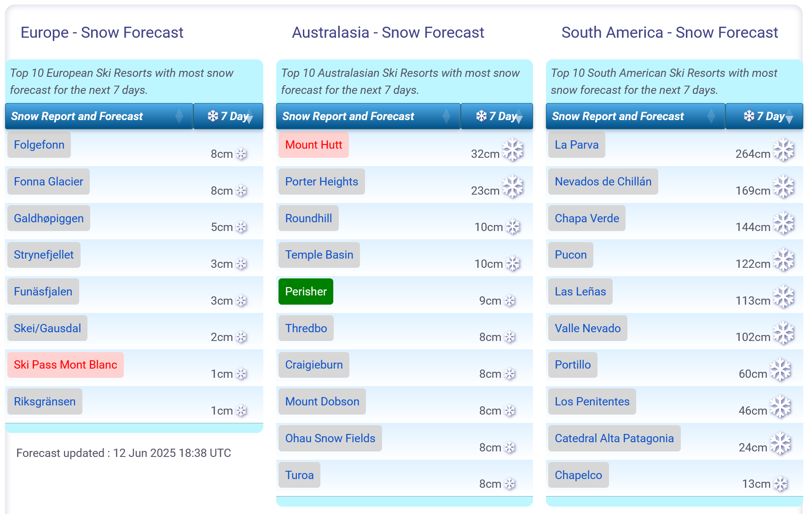812x514 pixels.
Task: Click the 264cm snowfall value
Action: 753,154
